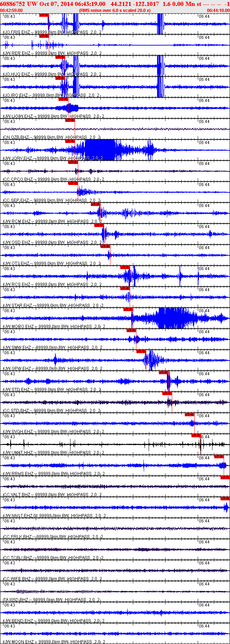Viewport: 230px width, 644px height.
Task: Select the UW.SVOH.EHZ station label
Action: (x=53, y=432)
